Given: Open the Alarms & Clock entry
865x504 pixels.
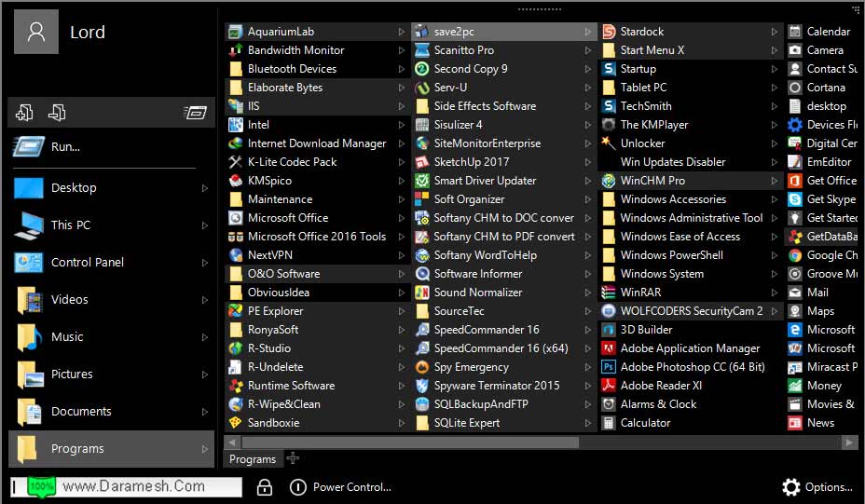Looking at the screenshot, I should click(690, 404).
